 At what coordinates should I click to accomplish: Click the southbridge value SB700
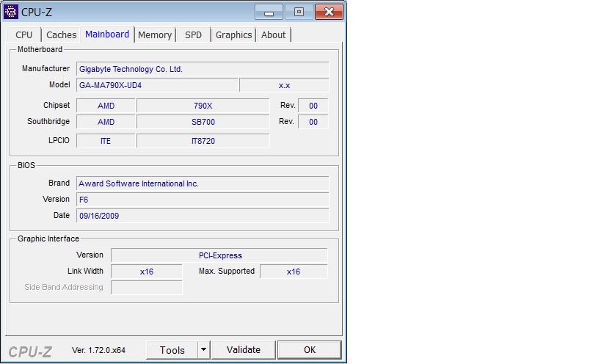[x=203, y=122]
